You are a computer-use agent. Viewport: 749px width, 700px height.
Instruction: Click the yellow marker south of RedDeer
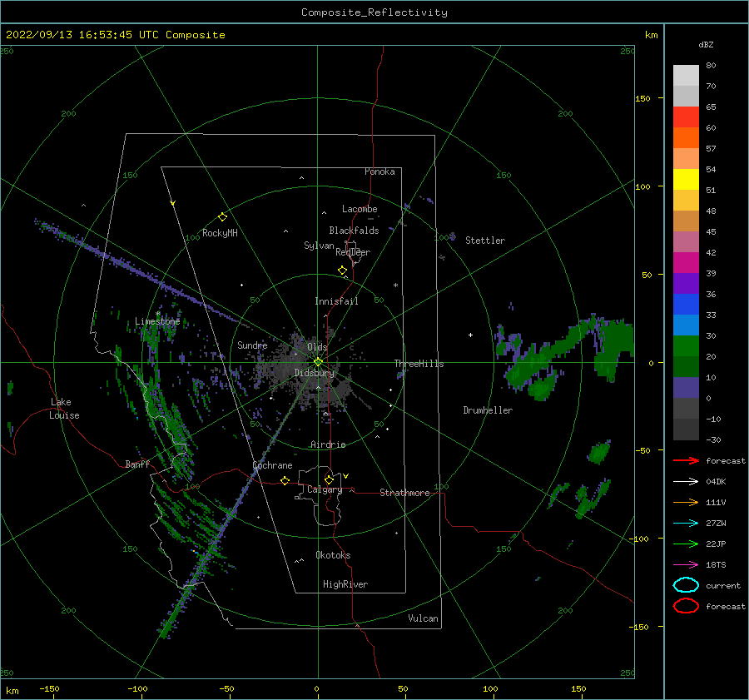pos(342,271)
